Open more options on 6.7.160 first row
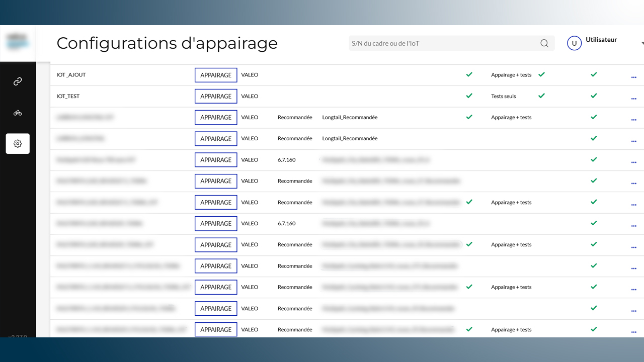The width and height of the screenshot is (644, 362). pos(633,162)
